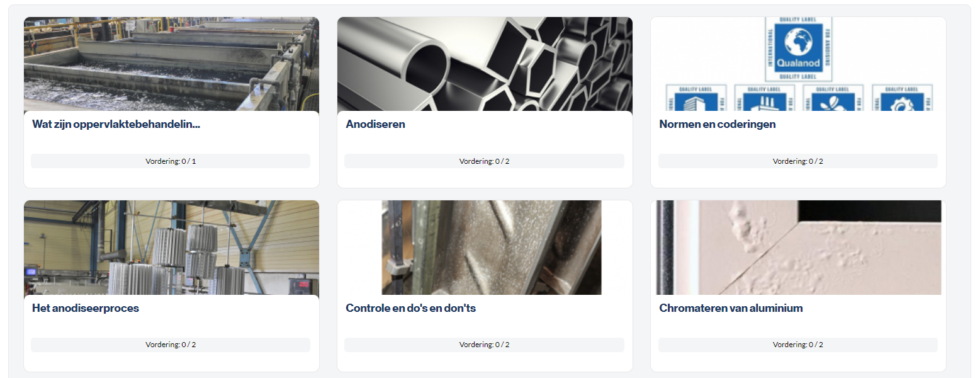Screen dimensions: 980x378
Task: Click progress bar under Controle en do's en don'ts
Action: [484, 345]
